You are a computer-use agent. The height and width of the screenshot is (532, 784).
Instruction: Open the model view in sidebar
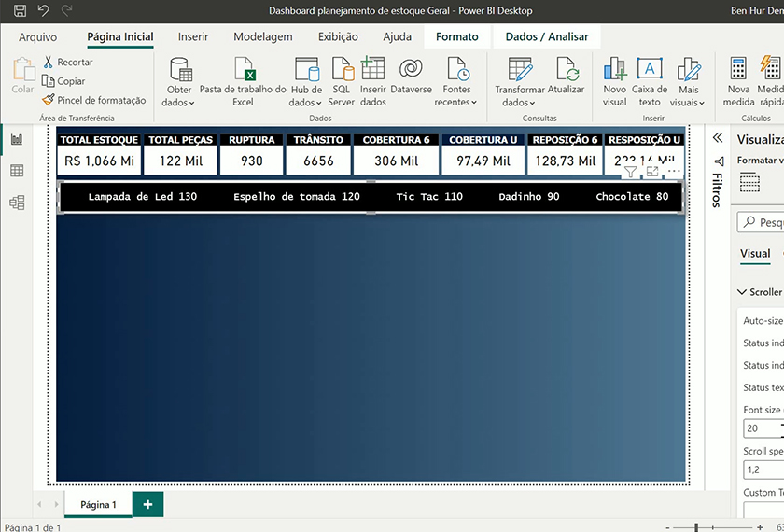point(17,203)
